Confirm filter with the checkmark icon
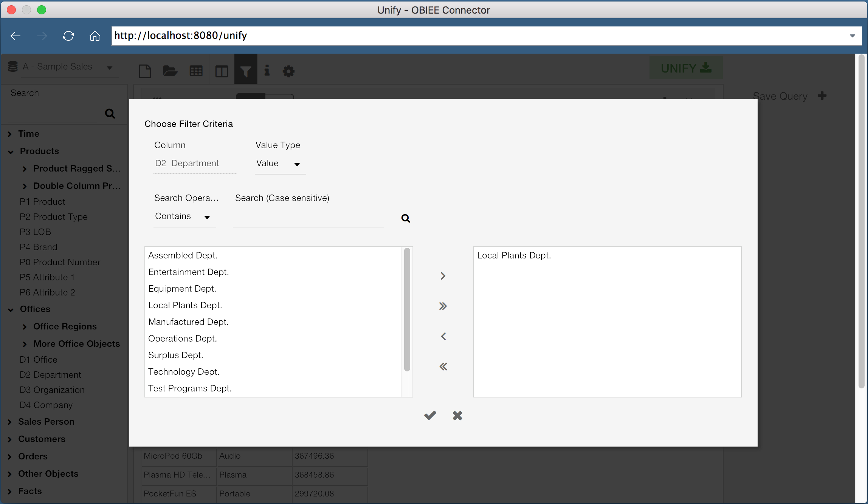 (430, 416)
